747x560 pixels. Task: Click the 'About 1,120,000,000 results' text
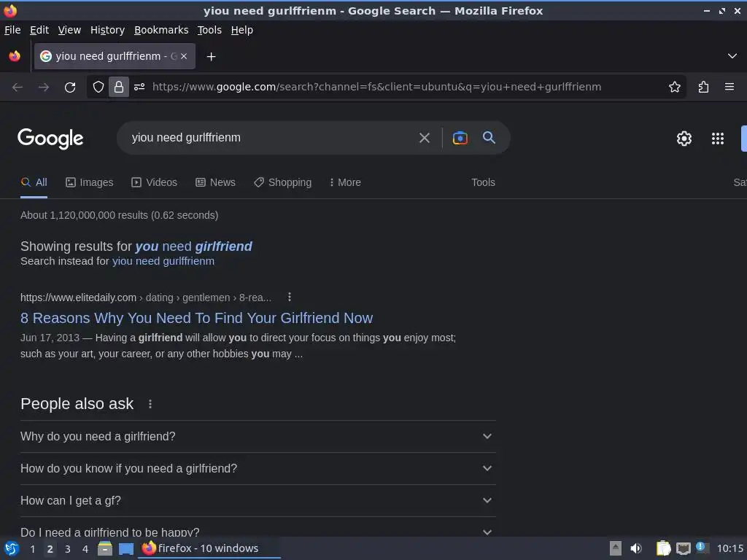click(x=119, y=215)
